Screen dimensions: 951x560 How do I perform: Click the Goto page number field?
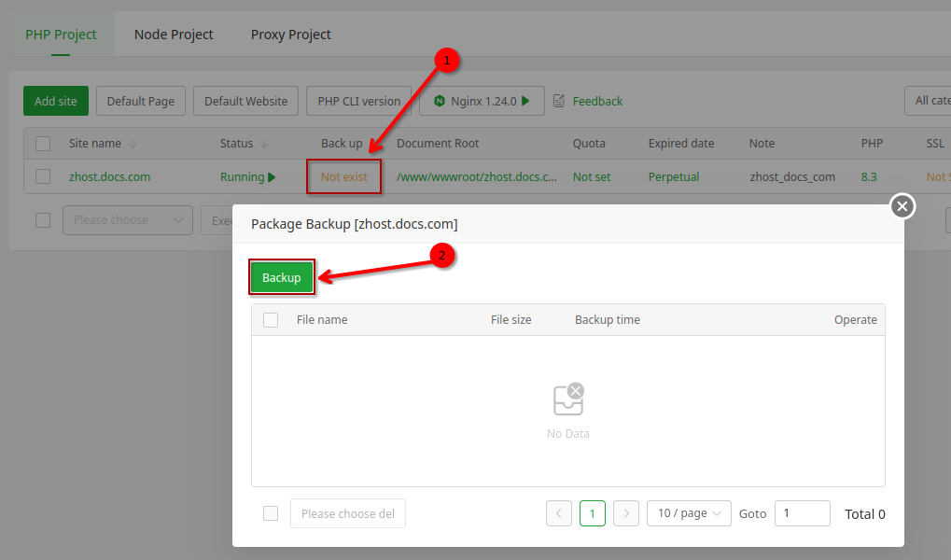point(802,513)
